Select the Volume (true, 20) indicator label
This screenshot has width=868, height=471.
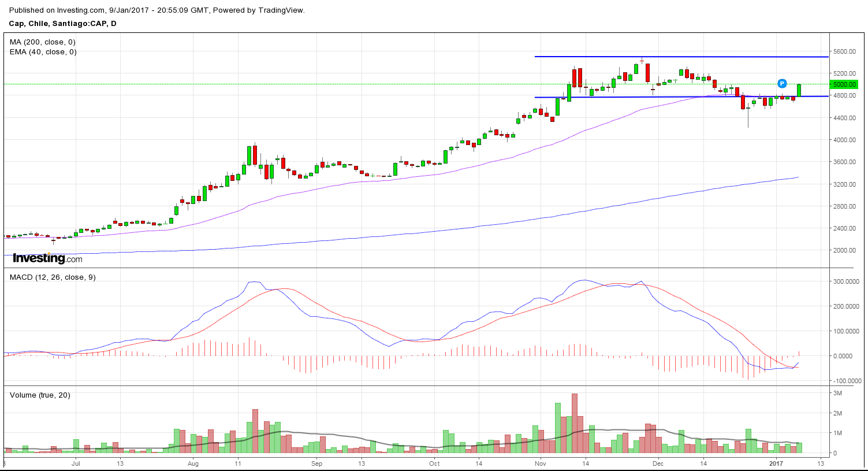click(x=40, y=395)
